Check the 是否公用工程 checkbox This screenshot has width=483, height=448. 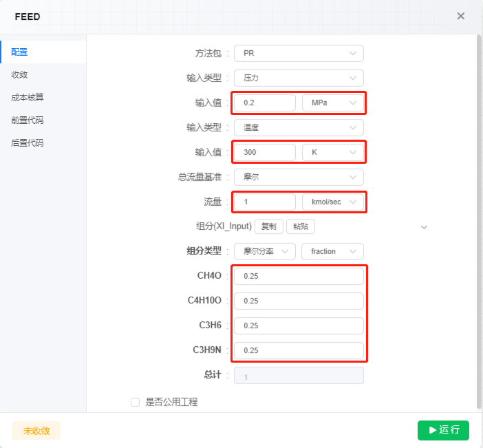135,402
